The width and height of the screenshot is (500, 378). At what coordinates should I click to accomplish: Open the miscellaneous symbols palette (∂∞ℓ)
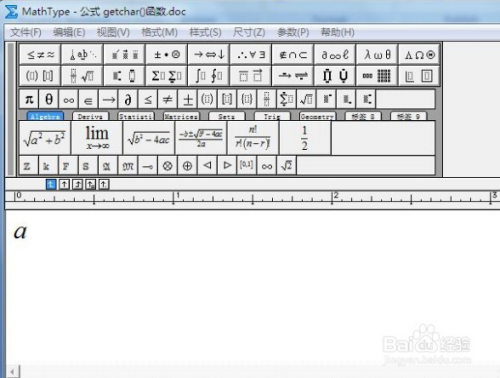click(x=335, y=54)
